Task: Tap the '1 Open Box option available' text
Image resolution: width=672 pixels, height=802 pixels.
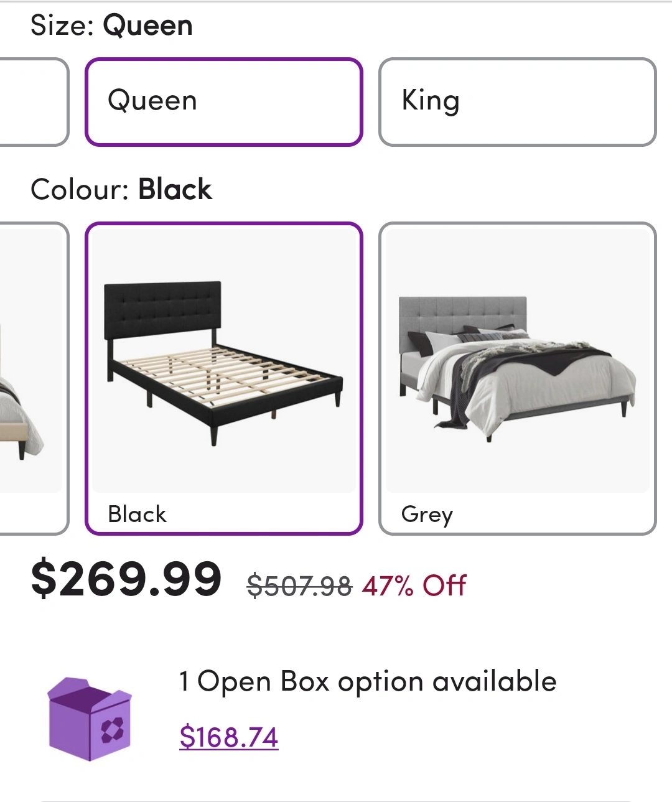Action: tap(368, 682)
